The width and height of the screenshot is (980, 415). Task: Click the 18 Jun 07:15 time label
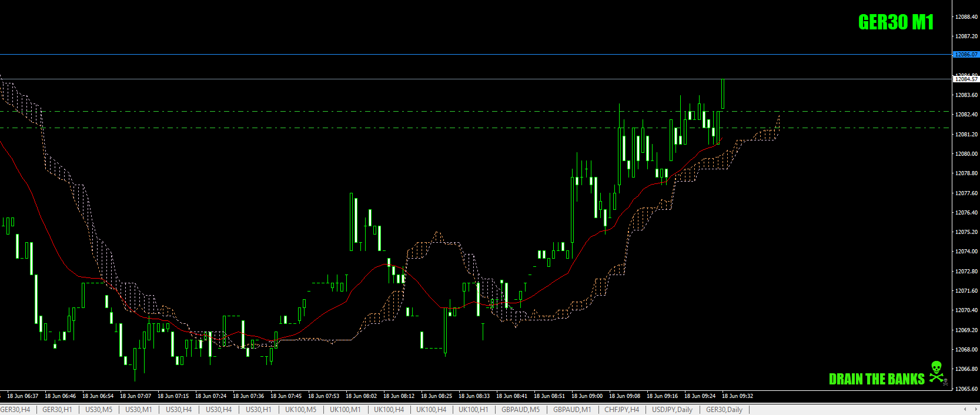pos(173,396)
